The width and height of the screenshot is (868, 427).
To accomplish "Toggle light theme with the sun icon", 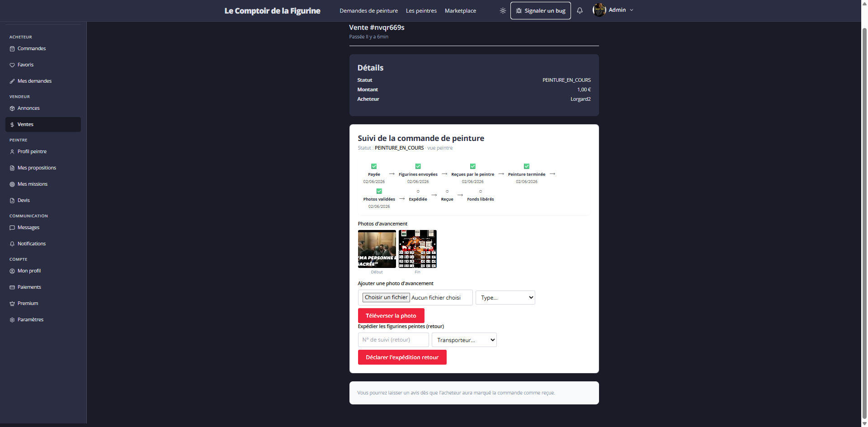I will coord(503,10).
